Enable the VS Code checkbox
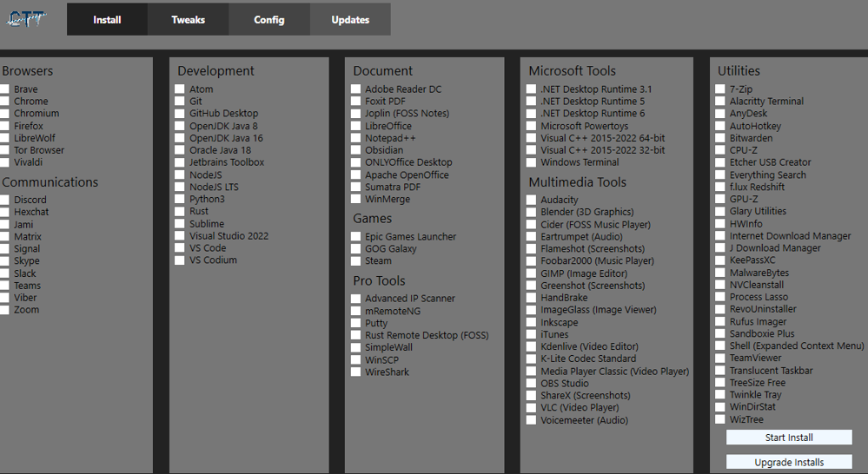 click(x=180, y=247)
